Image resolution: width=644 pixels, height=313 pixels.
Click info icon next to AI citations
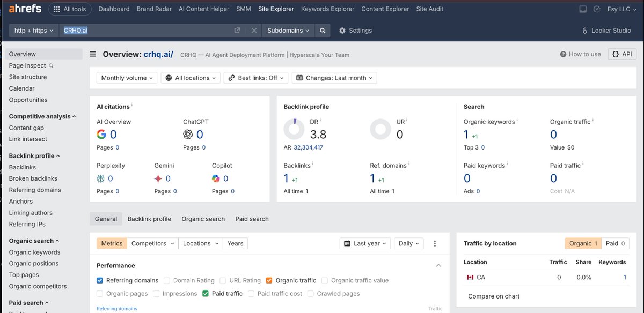coord(132,106)
